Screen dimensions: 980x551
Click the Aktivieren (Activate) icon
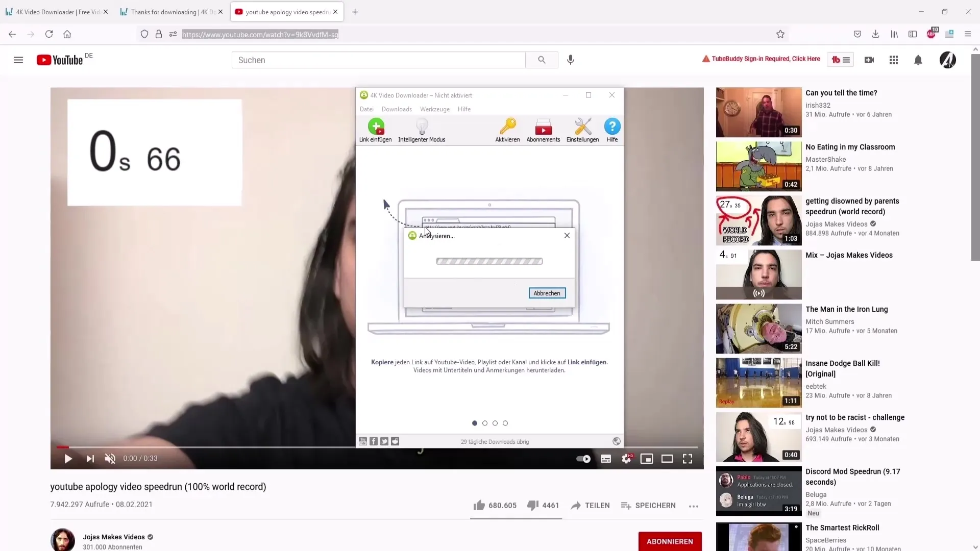[507, 131]
